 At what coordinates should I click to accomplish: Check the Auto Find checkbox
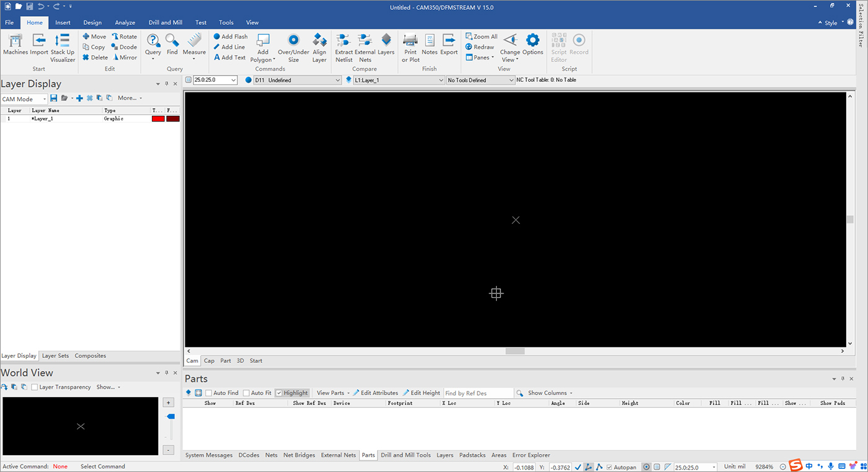[208, 393]
